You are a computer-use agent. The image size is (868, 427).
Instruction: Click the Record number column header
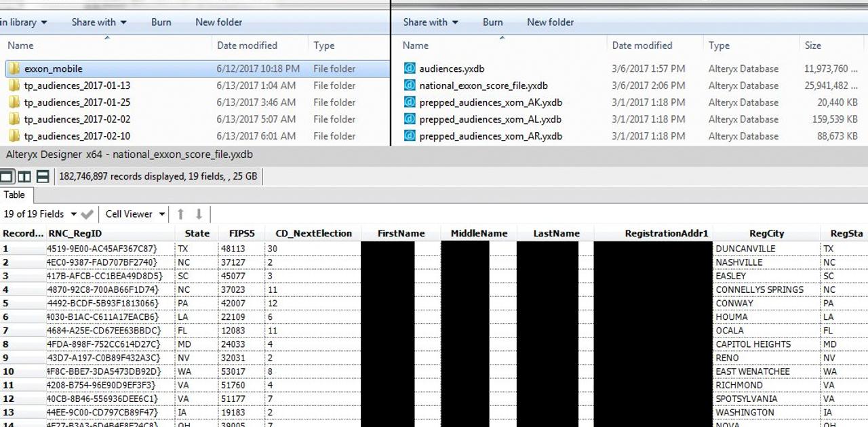coord(23,234)
